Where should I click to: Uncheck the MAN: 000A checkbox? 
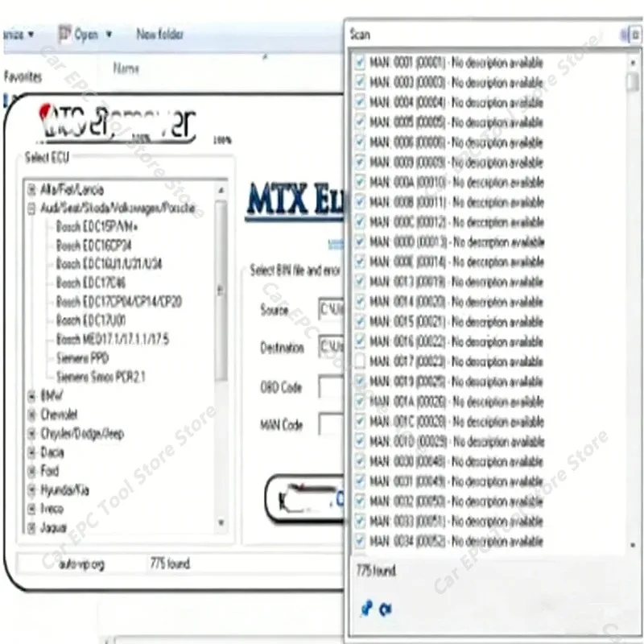pos(360,182)
